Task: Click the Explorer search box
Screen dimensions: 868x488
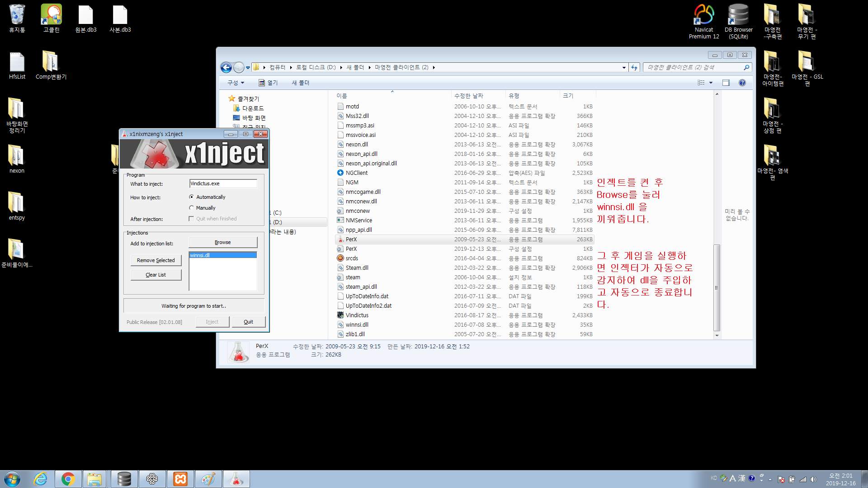Action: (697, 67)
